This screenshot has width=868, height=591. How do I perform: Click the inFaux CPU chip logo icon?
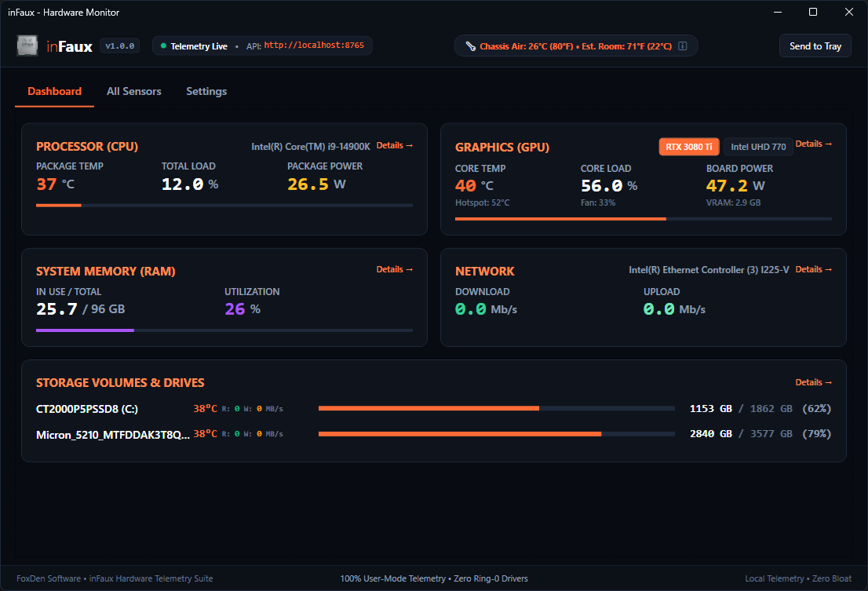[x=27, y=46]
